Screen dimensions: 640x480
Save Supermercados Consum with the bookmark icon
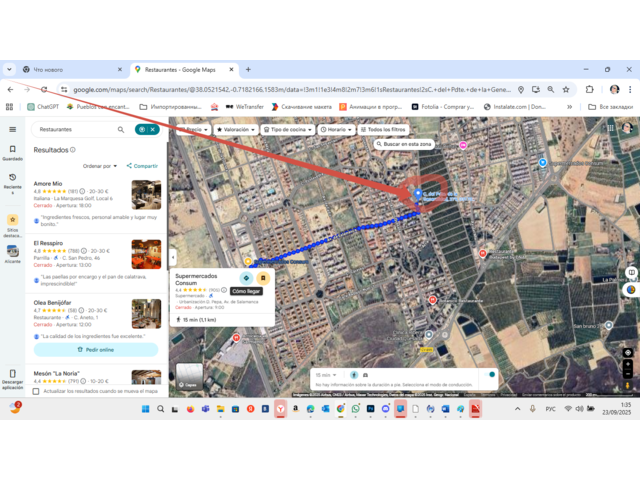click(263, 278)
